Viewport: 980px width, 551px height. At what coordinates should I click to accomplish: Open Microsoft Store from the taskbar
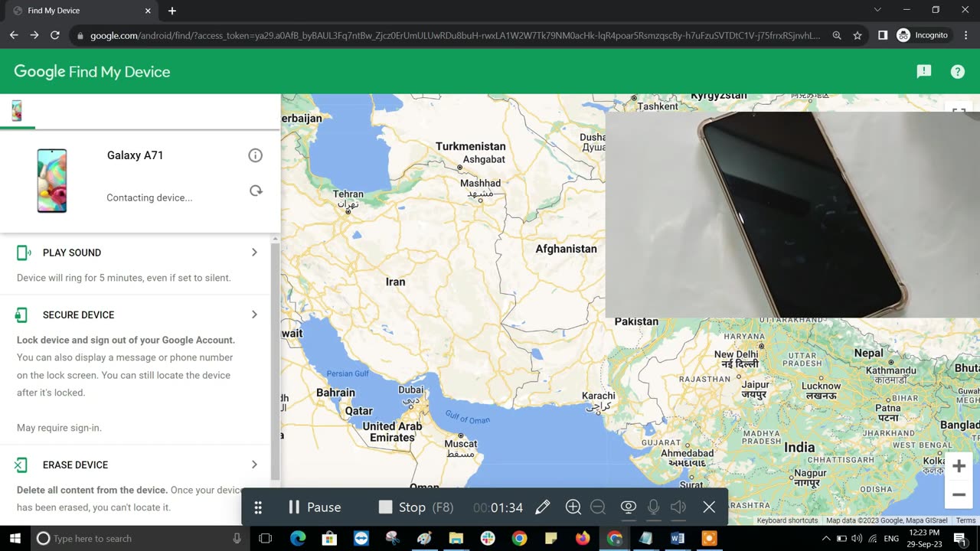click(x=329, y=538)
